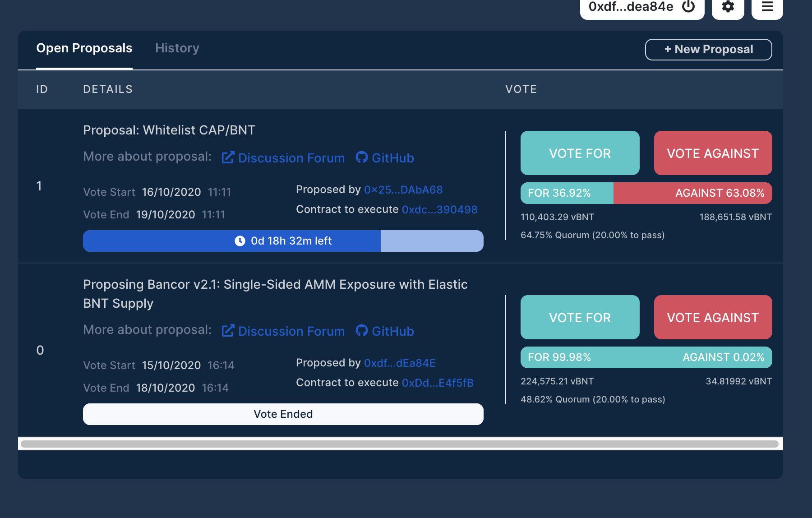
Task: Click the vote time remaining progress bar
Action: (x=283, y=240)
